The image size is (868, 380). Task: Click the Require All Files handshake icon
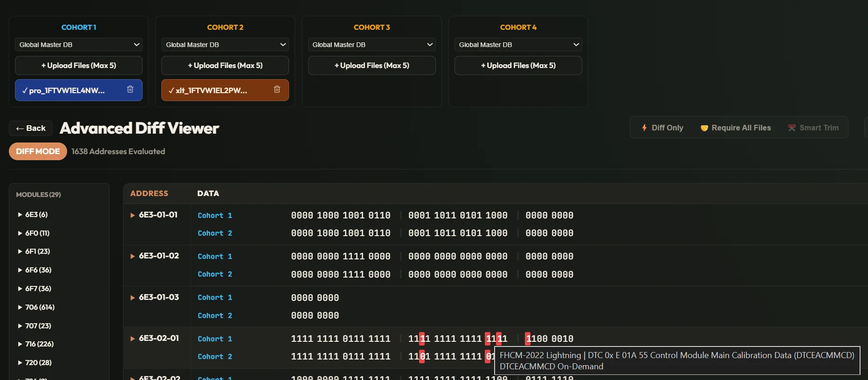(x=704, y=128)
